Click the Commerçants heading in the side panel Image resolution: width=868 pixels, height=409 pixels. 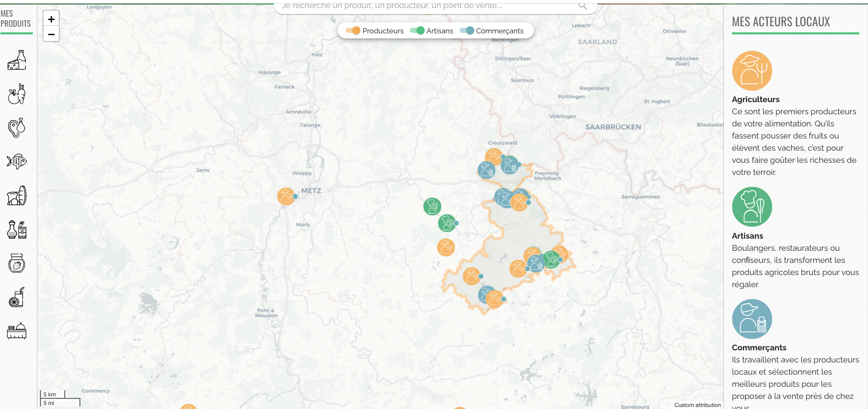point(759,348)
